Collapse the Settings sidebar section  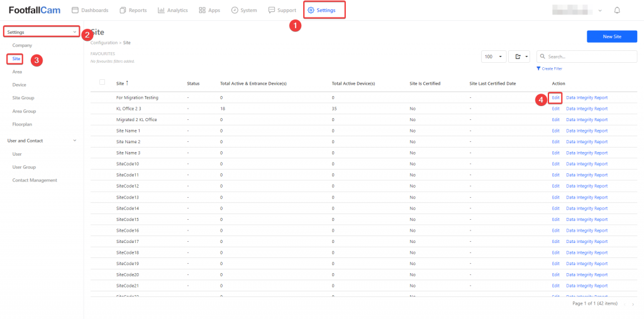[75, 32]
